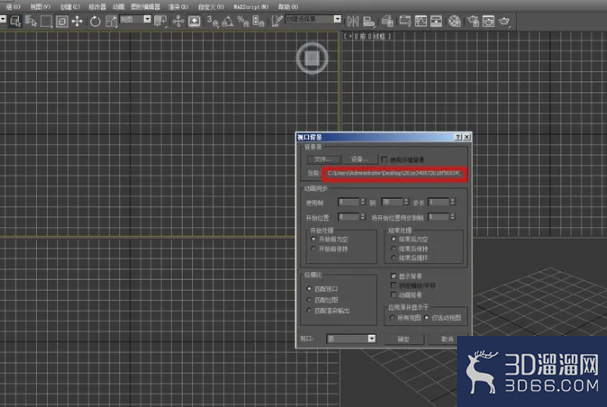Click the Align tool icon
The width and height of the screenshot is (607, 407).
[369, 21]
